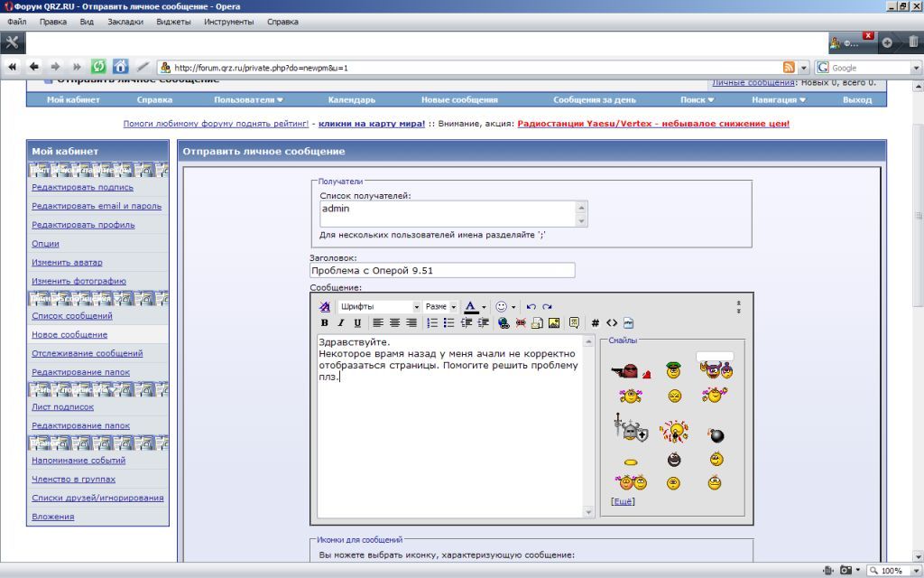This screenshot has width=924, height=578.
Task: Open the closed tabs trash can
Action: [913, 42]
